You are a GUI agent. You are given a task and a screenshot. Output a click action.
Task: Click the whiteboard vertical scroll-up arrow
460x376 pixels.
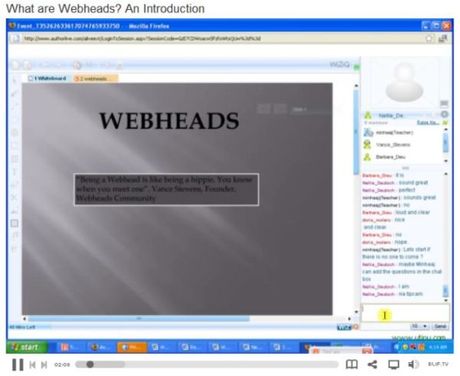tap(356, 86)
